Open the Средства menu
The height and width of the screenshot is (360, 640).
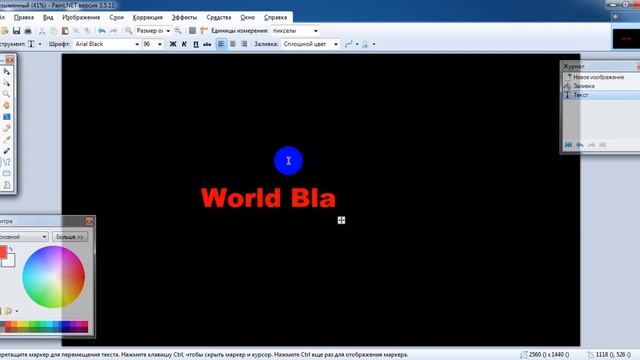click(x=219, y=17)
